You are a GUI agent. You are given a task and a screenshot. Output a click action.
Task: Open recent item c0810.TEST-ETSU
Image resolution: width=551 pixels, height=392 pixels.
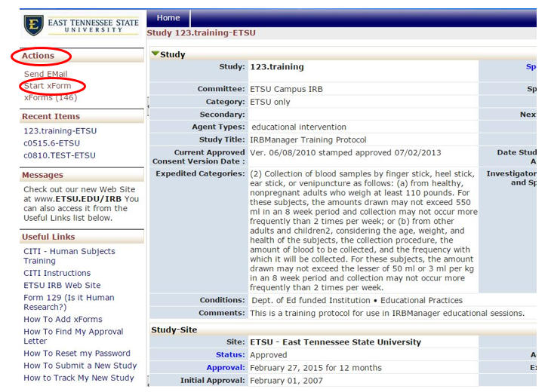point(59,155)
